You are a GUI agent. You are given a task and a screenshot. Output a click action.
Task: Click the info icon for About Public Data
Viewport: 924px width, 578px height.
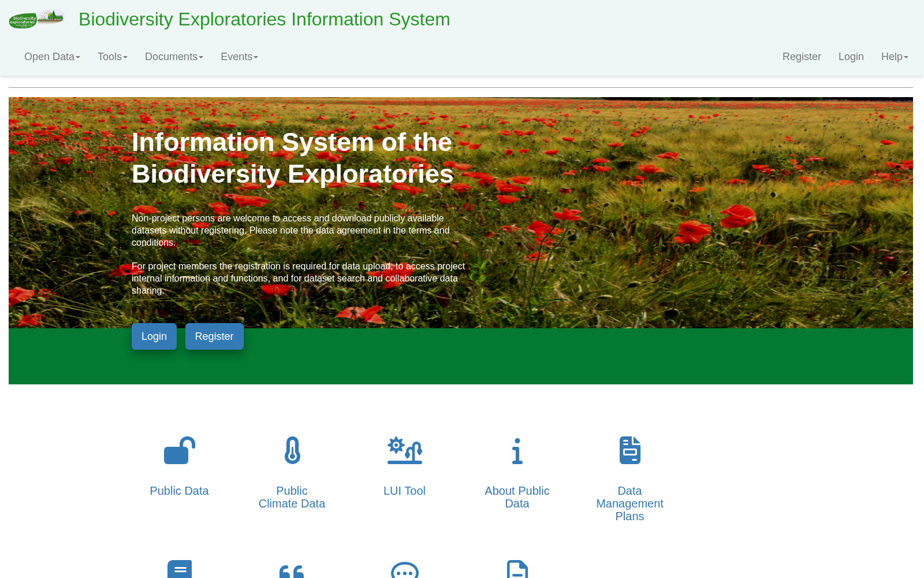pos(517,451)
